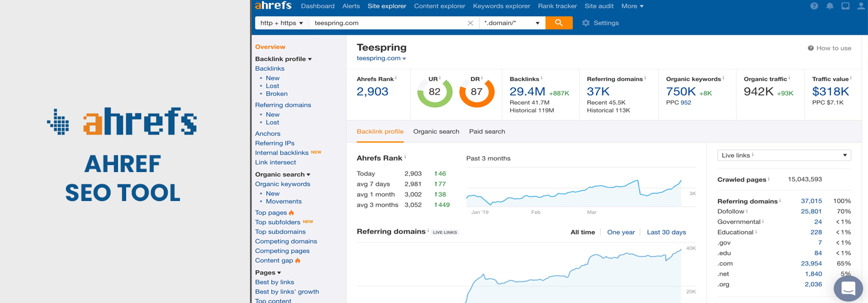Viewport: 868px width, 303px height.
Task: Click the PPC 952 keywords link
Action: point(686,103)
